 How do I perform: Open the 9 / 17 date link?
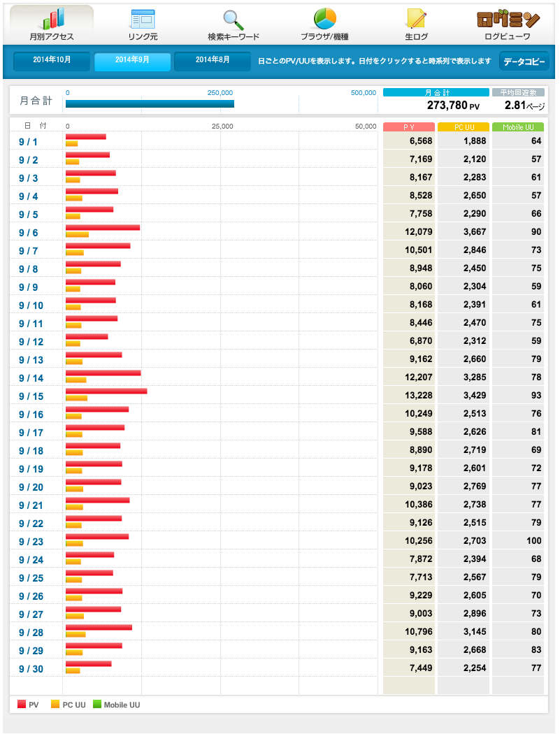click(x=31, y=433)
